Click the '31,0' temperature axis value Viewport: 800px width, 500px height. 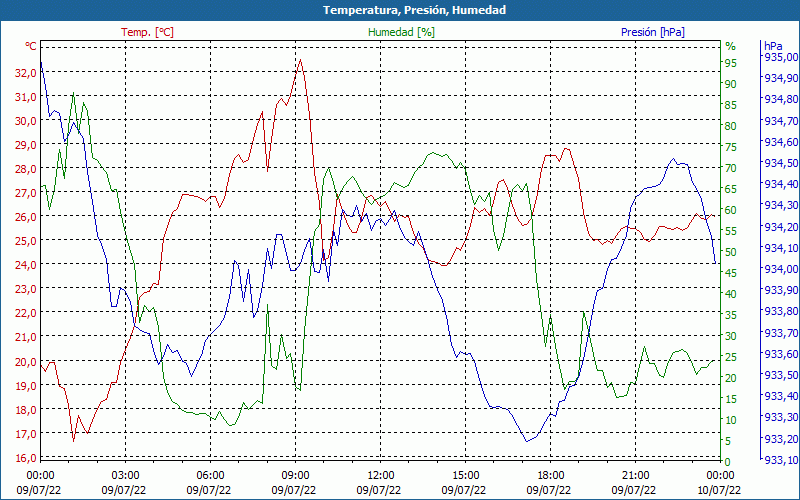pyautogui.click(x=26, y=97)
